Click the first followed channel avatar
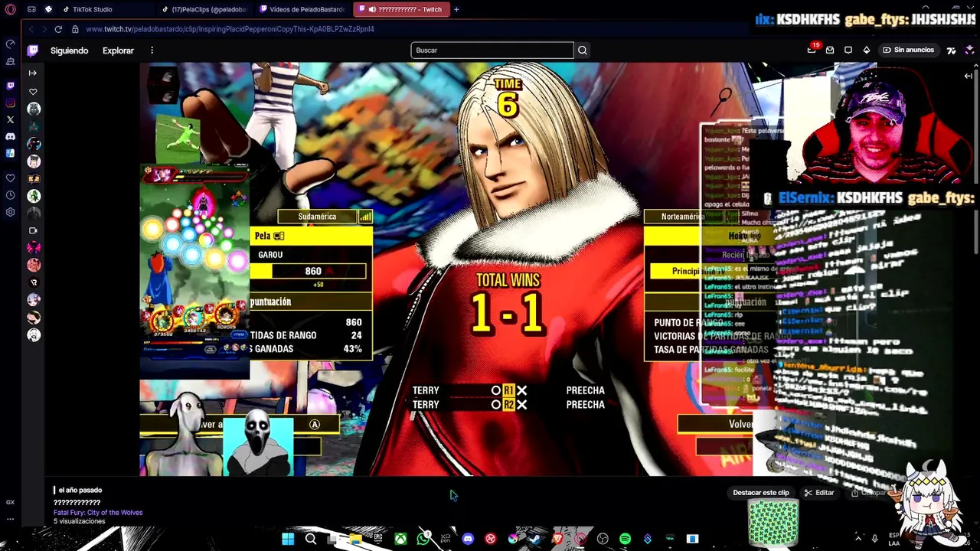Viewport: 980px width, 551px height. (x=34, y=109)
